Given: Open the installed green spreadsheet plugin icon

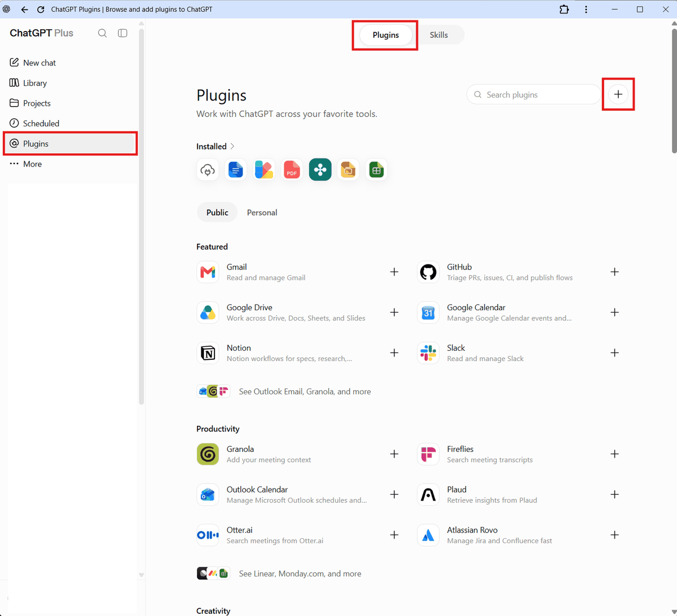Looking at the screenshot, I should click(377, 170).
